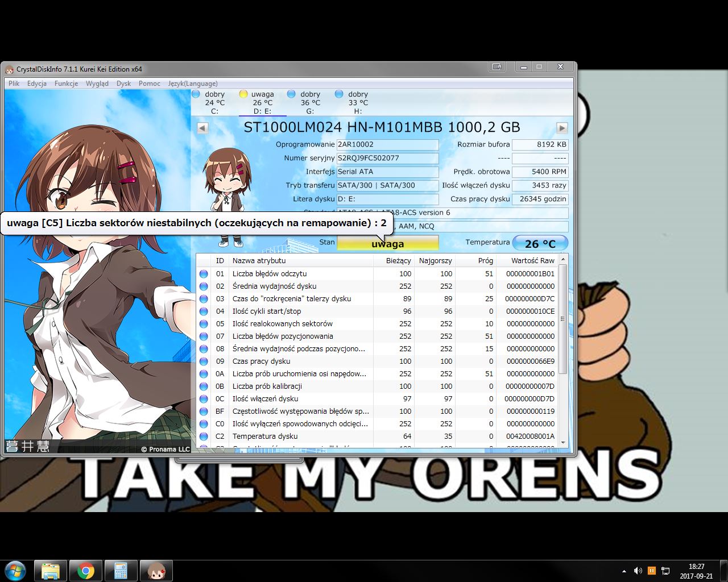
Task: Select 'Czas pracy dysku' attribute row
Action: [377, 361]
